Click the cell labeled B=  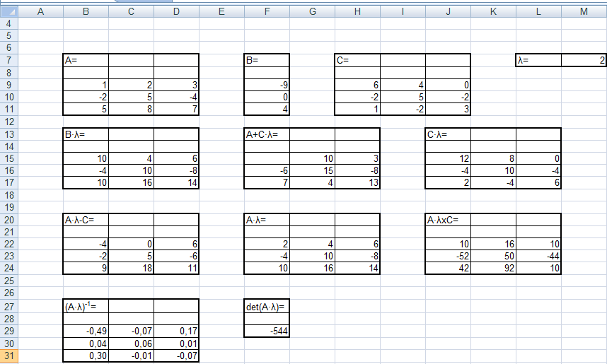click(x=267, y=60)
